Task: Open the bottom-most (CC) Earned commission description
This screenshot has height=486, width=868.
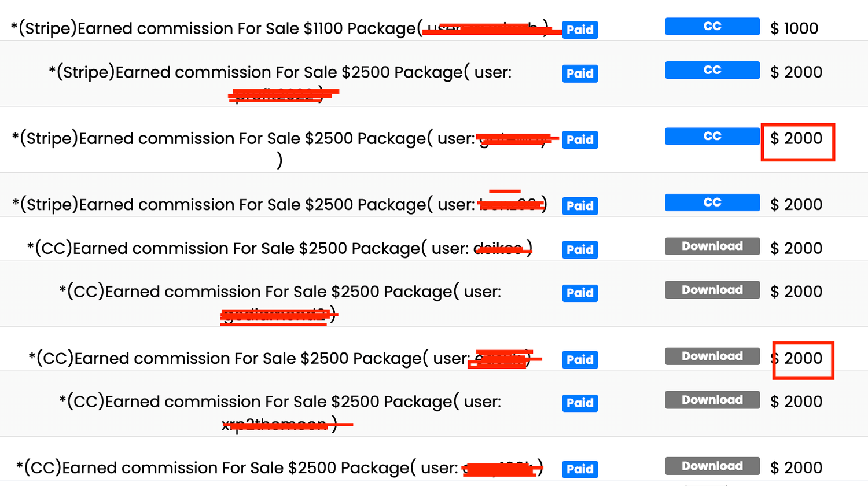Action: (279, 467)
